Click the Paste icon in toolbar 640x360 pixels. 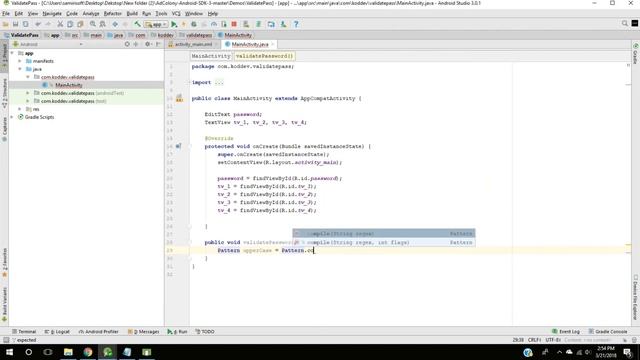(x=80, y=24)
